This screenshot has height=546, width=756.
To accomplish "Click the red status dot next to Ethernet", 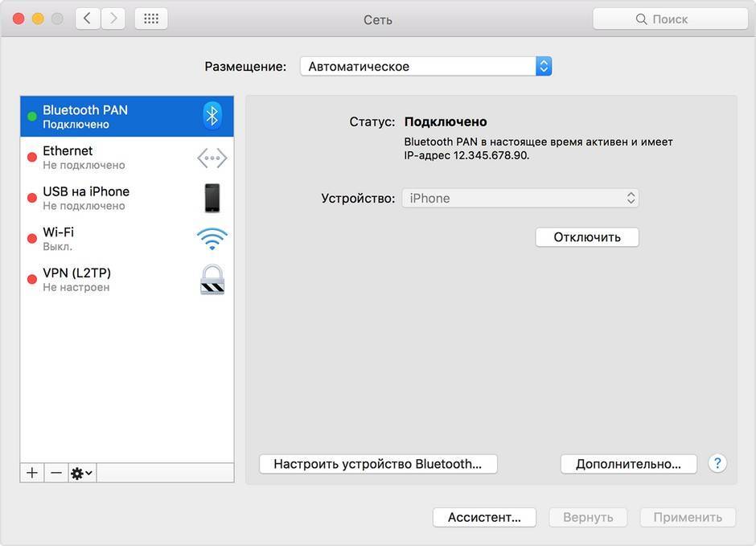I will tap(32, 157).
